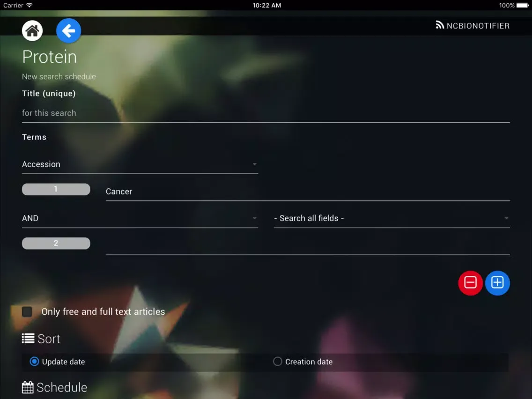
Task: Open the AND operator dropdown
Action: [x=140, y=219]
